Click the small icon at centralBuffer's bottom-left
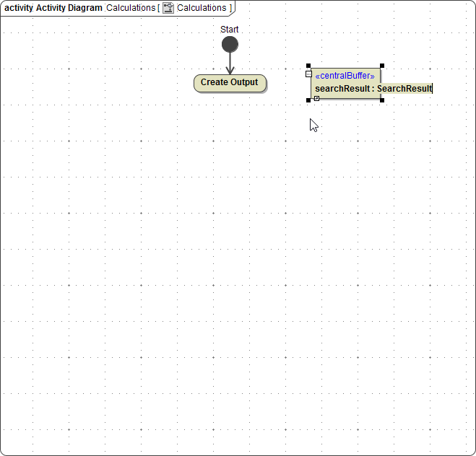The image size is (476, 456). pyautogui.click(x=316, y=98)
